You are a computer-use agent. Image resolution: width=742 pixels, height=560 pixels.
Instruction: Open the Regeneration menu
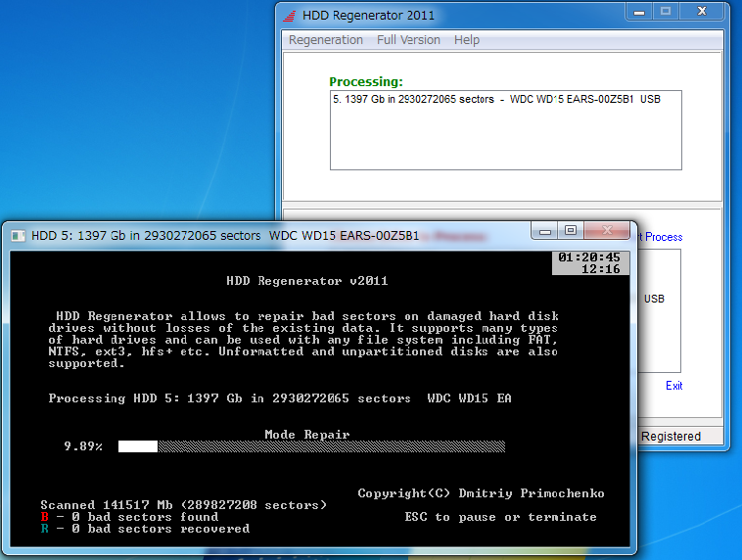coord(326,40)
